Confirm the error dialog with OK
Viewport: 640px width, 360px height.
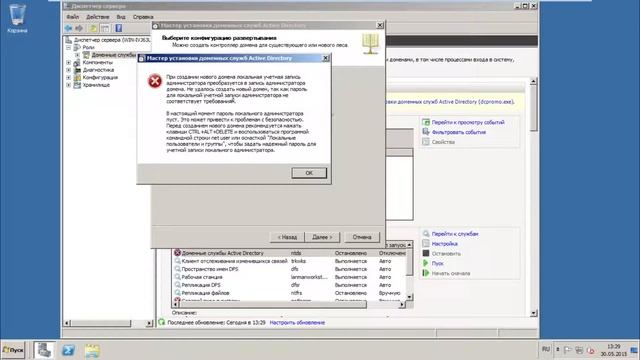[x=309, y=173]
